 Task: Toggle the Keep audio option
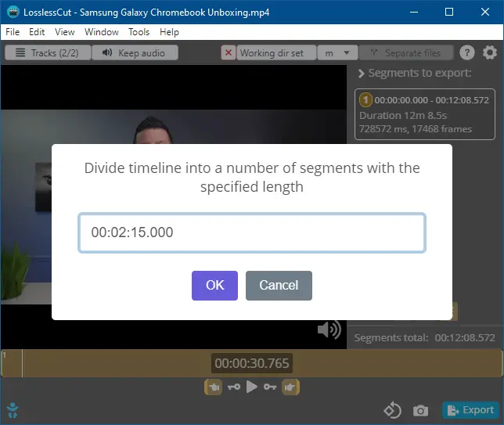click(135, 52)
